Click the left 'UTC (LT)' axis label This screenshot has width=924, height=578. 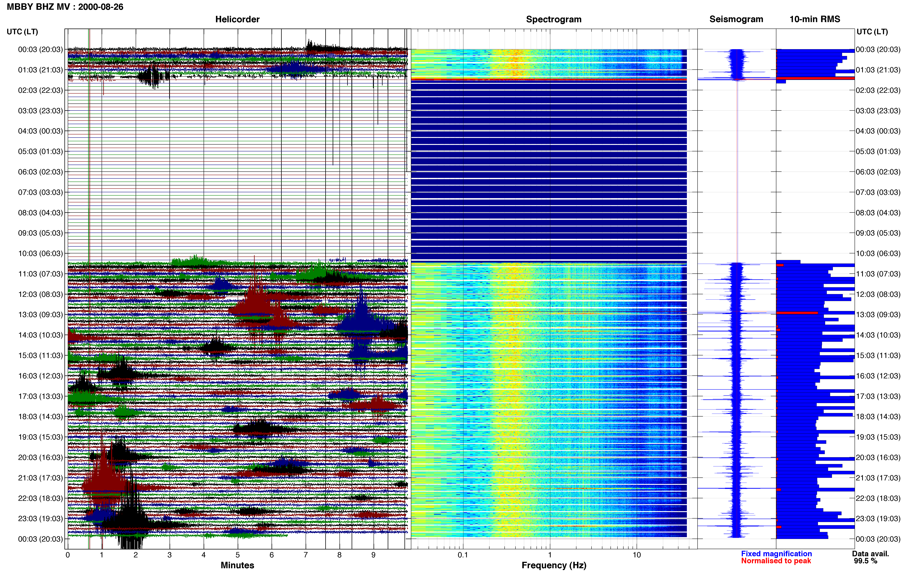pos(22,32)
